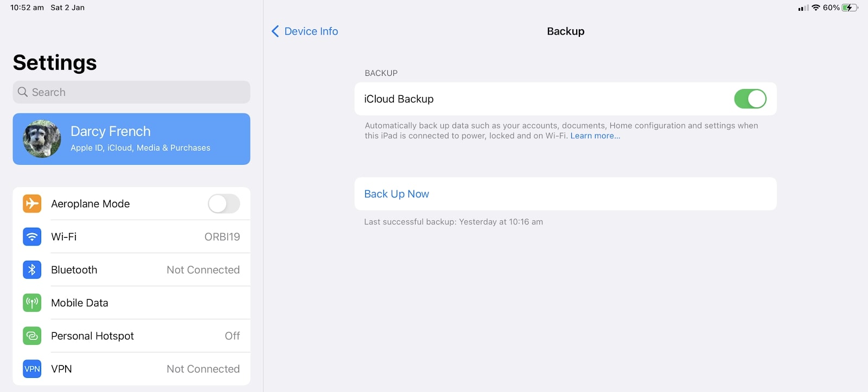
Task: Tap the Personal Hotspot link icon
Action: coord(32,336)
